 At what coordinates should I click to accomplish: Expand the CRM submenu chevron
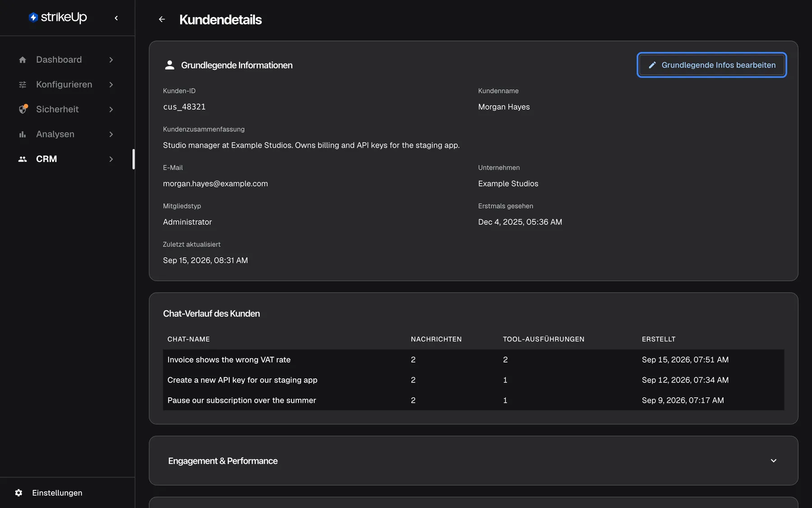(x=111, y=159)
